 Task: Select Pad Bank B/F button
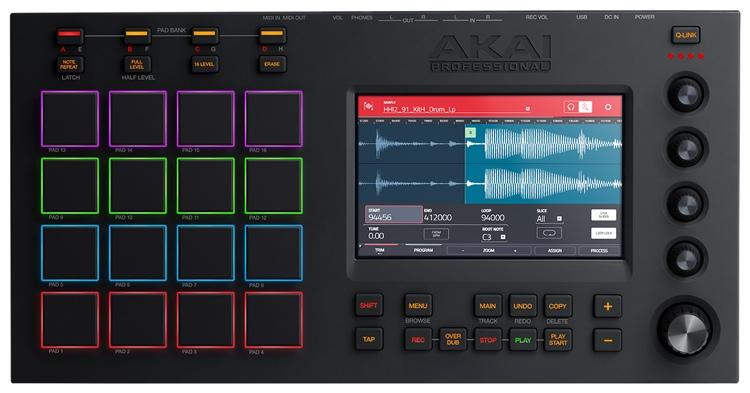point(137,36)
